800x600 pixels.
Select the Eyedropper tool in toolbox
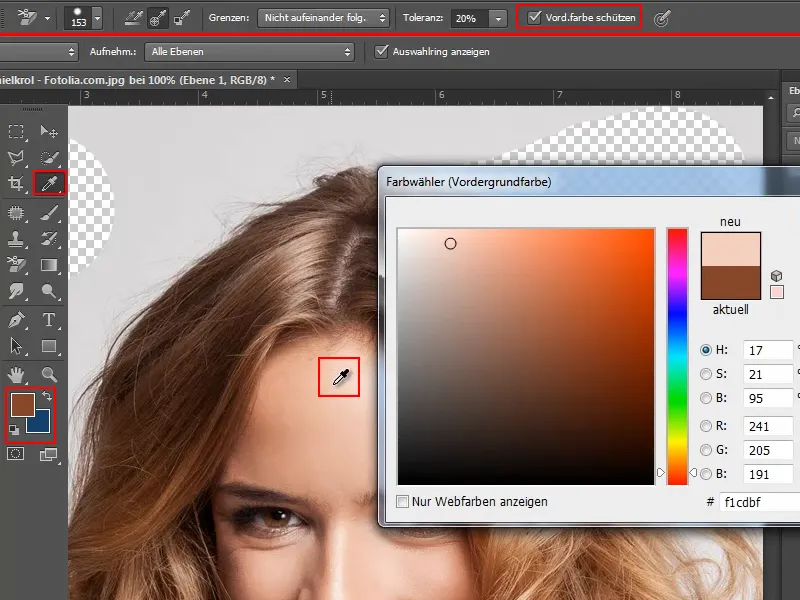click(x=49, y=183)
